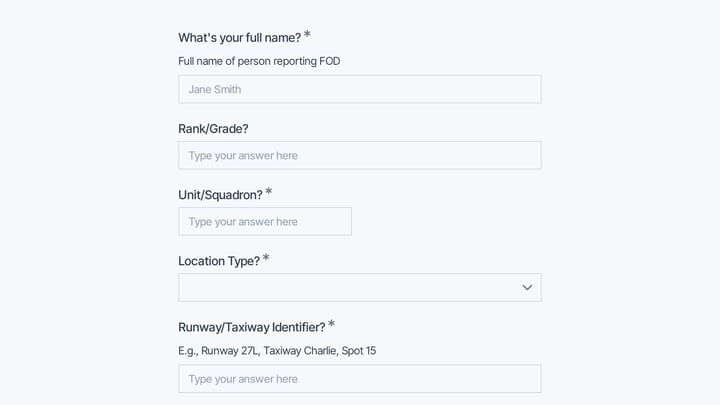Click the required asterisk next to Location Type
The width and height of the screenshot is (720, 405).
[x=266, y=258]
